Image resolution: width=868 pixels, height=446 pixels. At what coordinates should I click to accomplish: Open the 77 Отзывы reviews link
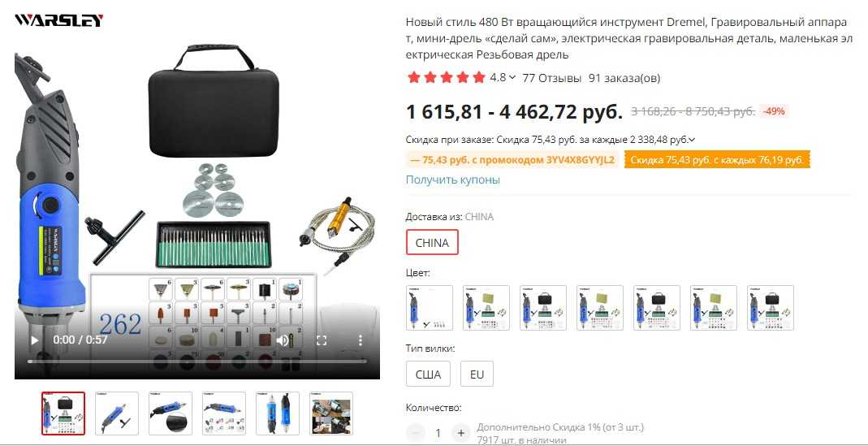click(x=551, y=77)
